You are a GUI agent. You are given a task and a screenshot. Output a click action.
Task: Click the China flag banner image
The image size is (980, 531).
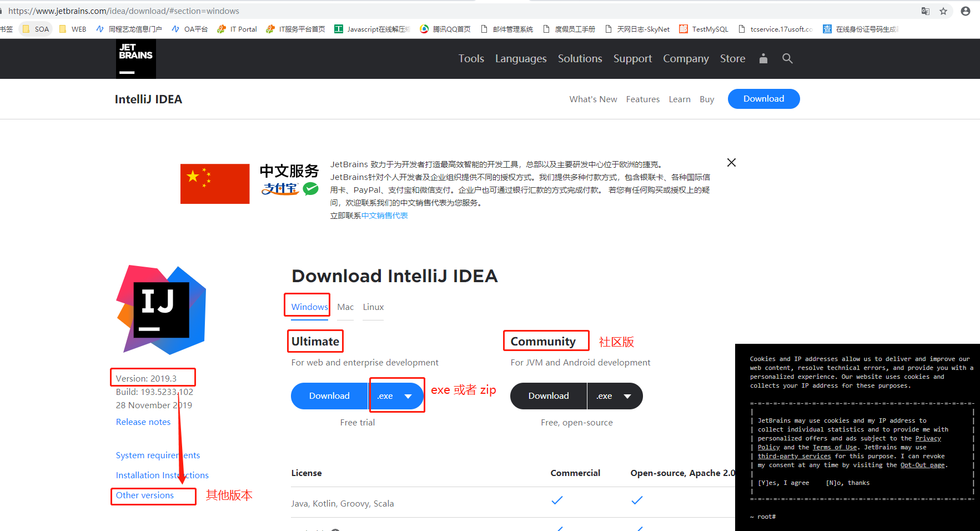tap(215, 184)
